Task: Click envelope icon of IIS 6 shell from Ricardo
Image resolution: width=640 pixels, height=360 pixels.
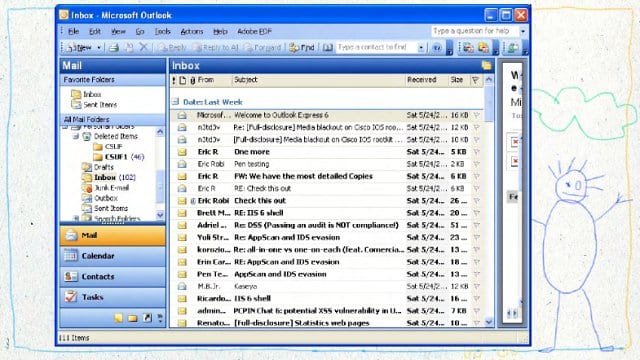Action: coord(182,299)
